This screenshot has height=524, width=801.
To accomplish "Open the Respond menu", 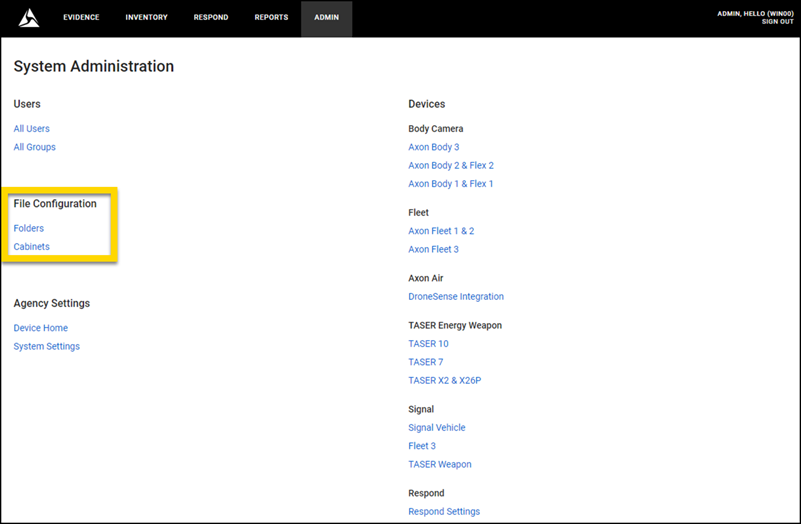I will pyautogui.click(x=211, y=17).
